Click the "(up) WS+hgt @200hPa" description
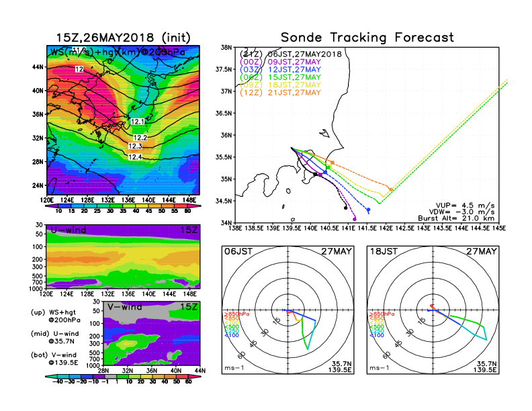 tap(55, 316)
